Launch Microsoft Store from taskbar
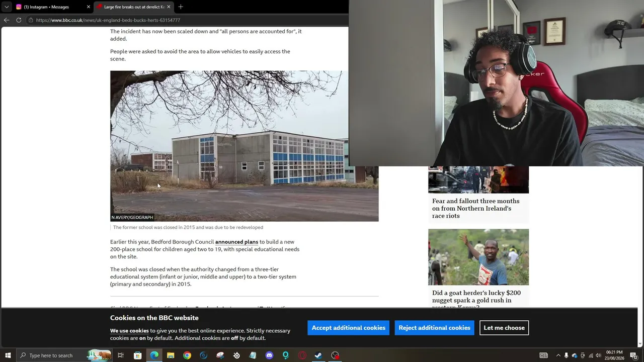 [137, 355]
